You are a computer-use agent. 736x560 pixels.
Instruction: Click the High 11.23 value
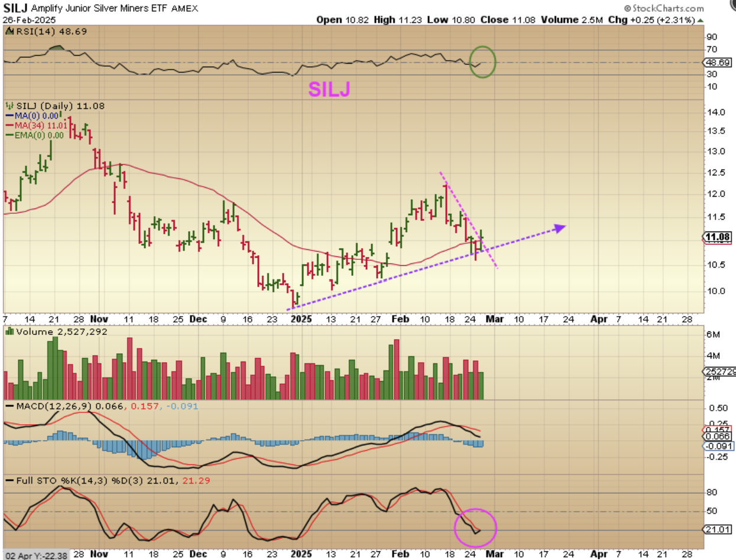397,19
